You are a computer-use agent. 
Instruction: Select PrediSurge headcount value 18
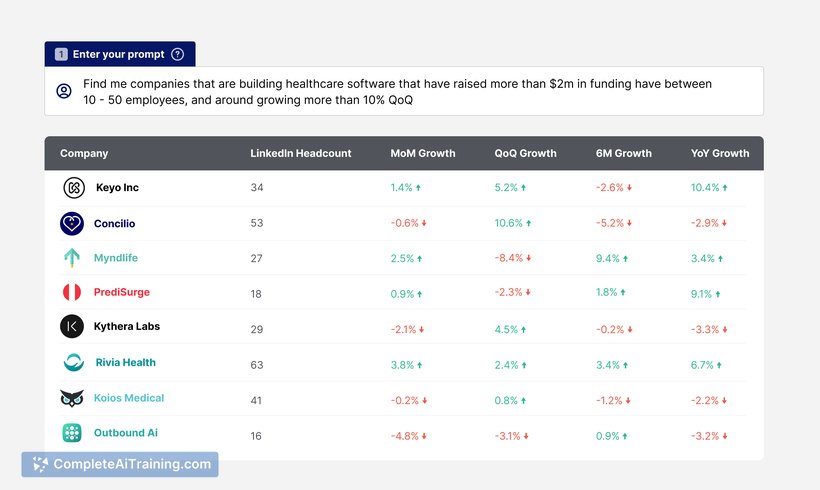(256, 294)
